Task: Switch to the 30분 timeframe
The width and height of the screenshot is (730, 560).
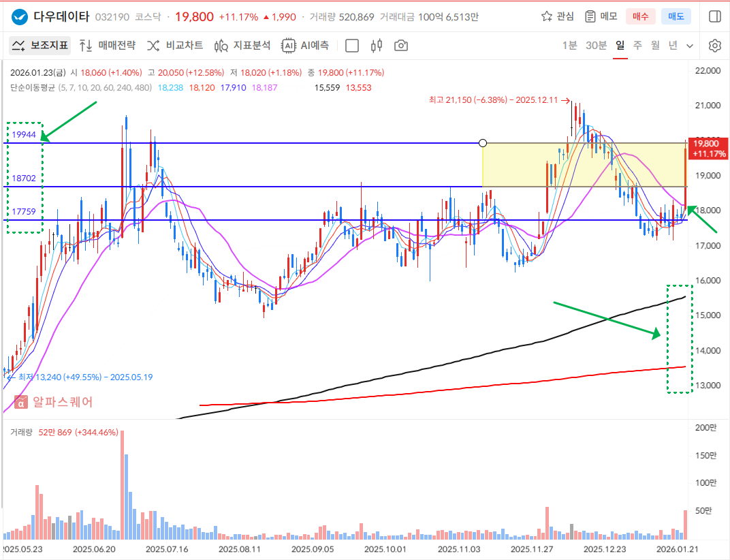Action: click(x=596, y=46)
